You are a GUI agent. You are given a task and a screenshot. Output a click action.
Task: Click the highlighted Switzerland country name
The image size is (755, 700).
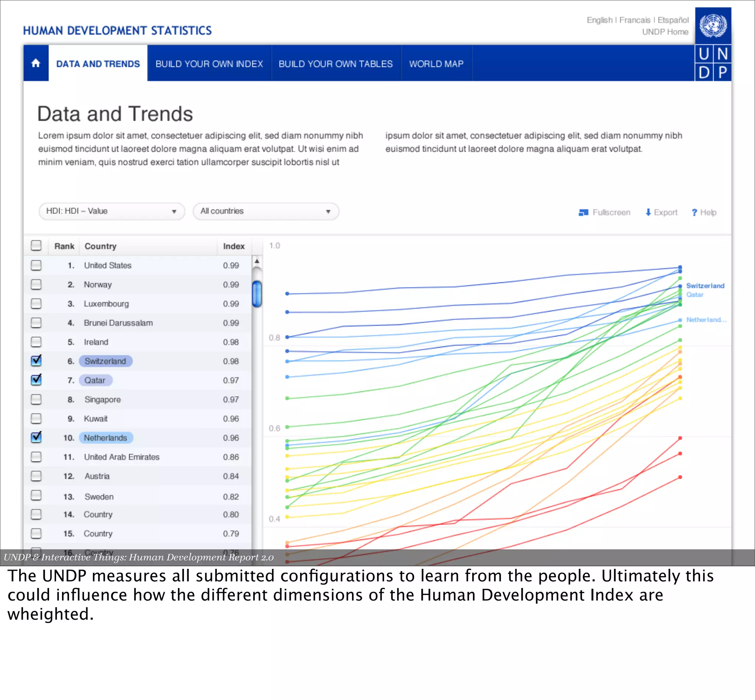[105, 361]
